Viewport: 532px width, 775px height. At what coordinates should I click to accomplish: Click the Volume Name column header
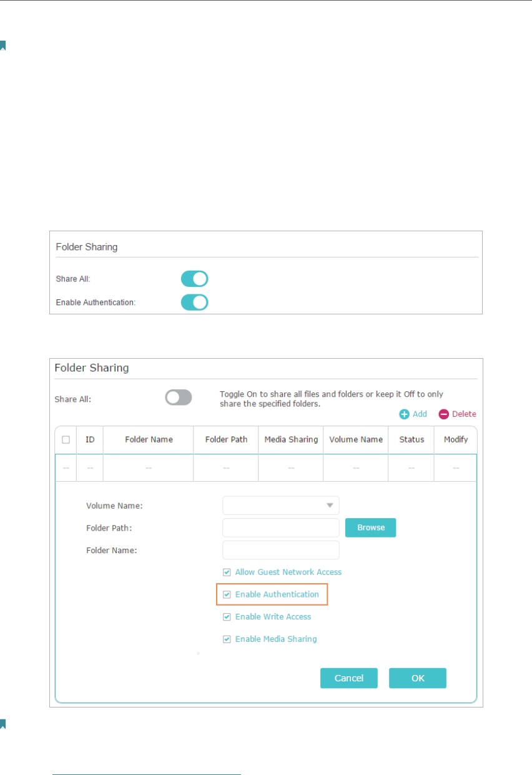[x=356, y=440]
